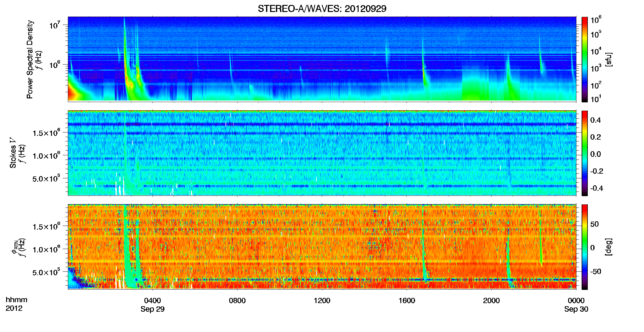The image size is (644, 332).
Task: Click the 10^1 tick on the sfu colorbar
Action: pyautogui.click(x=596, y=99)
